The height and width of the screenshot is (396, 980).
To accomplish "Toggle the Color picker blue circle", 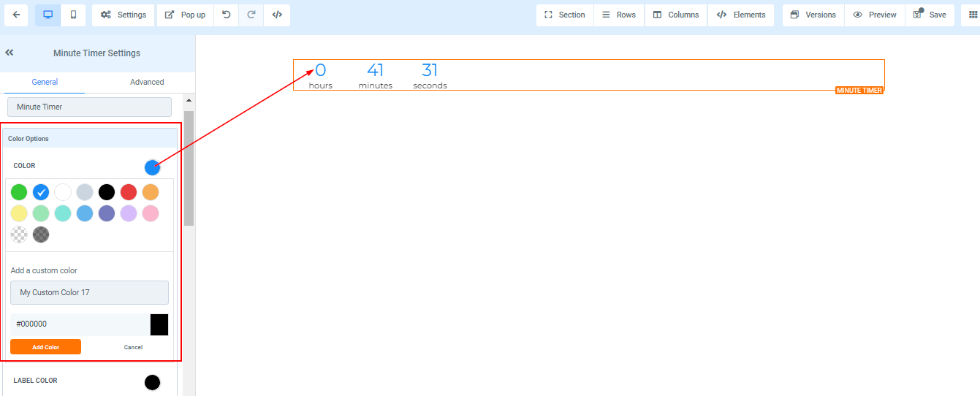I will coord(152,167).
